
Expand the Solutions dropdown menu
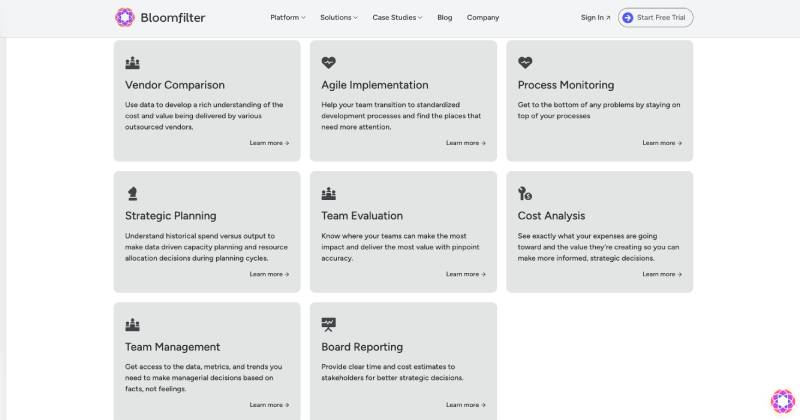click(340, 17)
